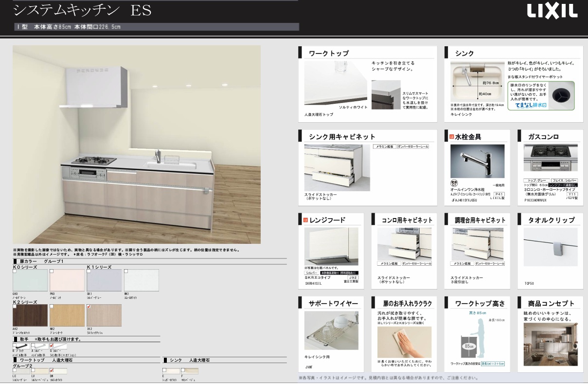Image resolution: width=588 pixels, height=385 pixels.
Task: Select the AK2 dark walnut swatch
Action: [30, 315]
